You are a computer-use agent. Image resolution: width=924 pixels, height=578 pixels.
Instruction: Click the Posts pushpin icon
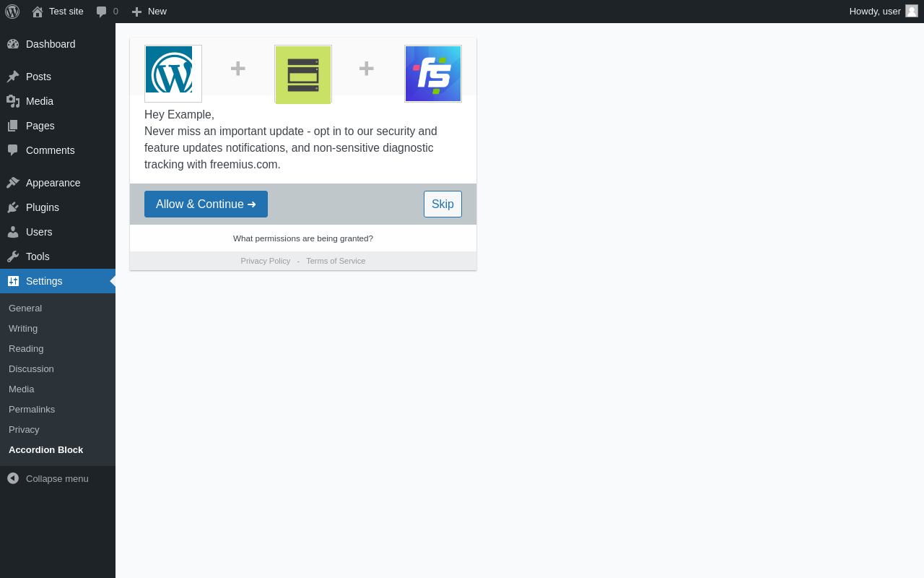(13, 77)
